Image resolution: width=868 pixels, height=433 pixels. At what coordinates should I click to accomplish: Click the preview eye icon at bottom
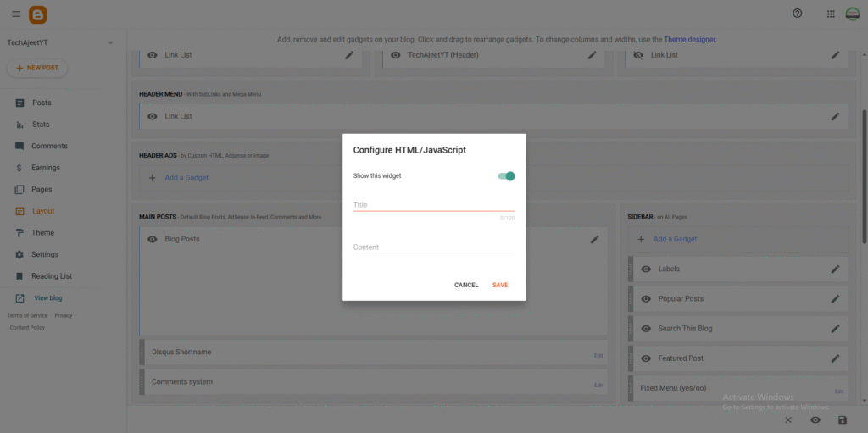coord(815,419)
